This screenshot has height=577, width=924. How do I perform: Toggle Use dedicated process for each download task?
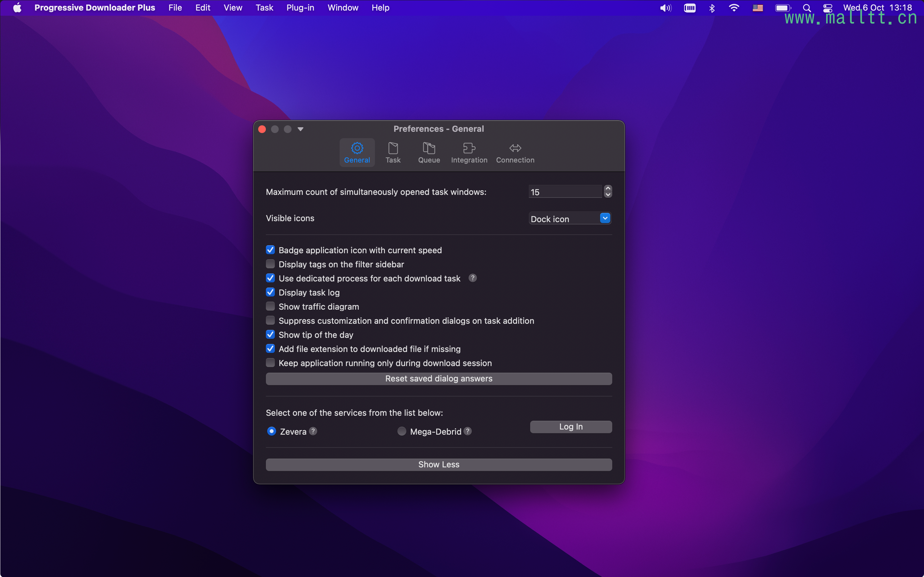[270, 278]
